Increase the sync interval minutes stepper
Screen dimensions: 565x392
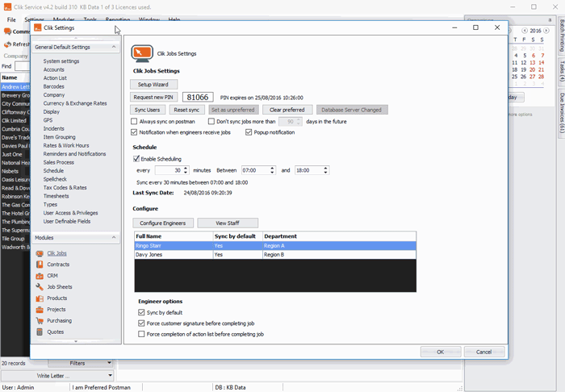(186, 168)
